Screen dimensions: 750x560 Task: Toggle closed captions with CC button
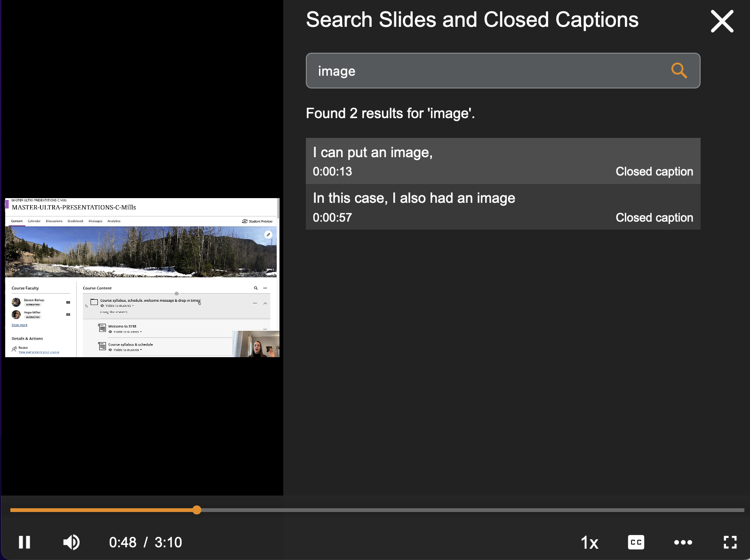[636, 542]
